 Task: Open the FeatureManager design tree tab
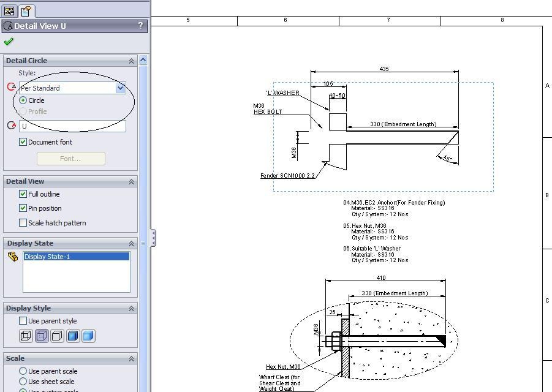10,11
